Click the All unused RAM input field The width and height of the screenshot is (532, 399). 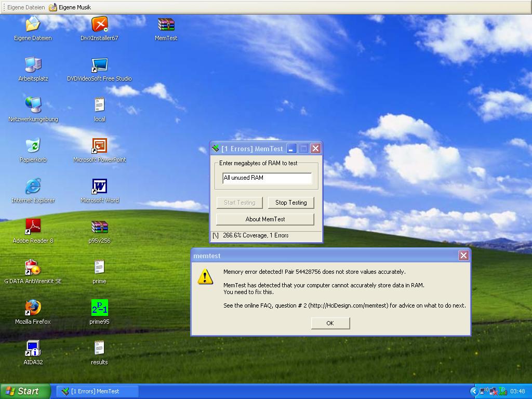point(267,178)
